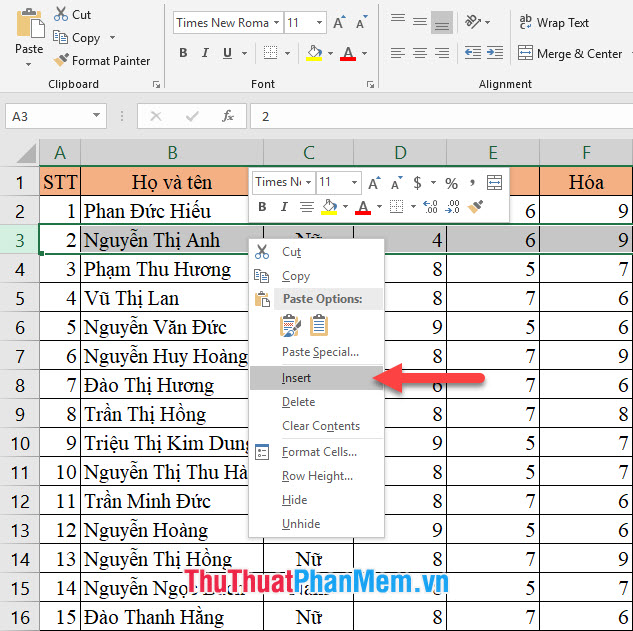Viewport: 633px width, 631px height.
Task: Center text horizontally in the ribbon
Action: point(420,53)
